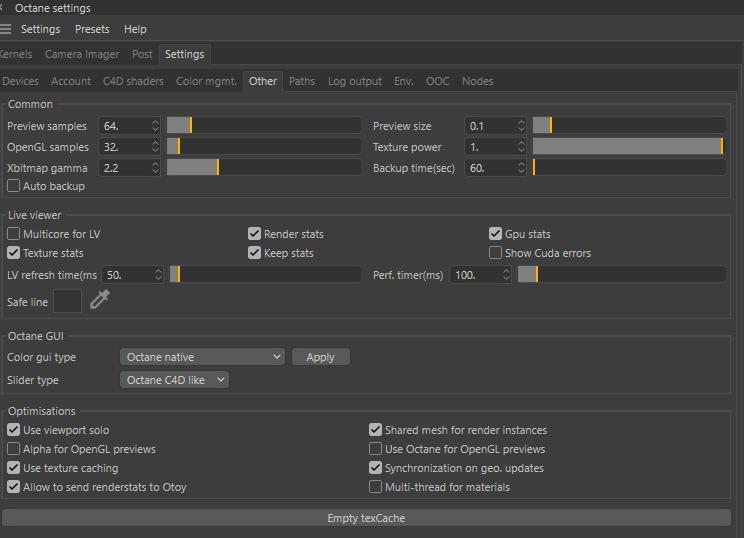Open the Paths sub-tab
Image resolution: width=744 pixels, height=538 pixels.
(302, 81)
